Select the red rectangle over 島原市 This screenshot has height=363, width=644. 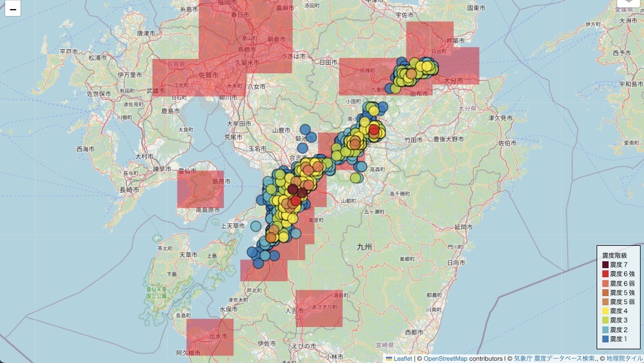[x=200, y=189]
